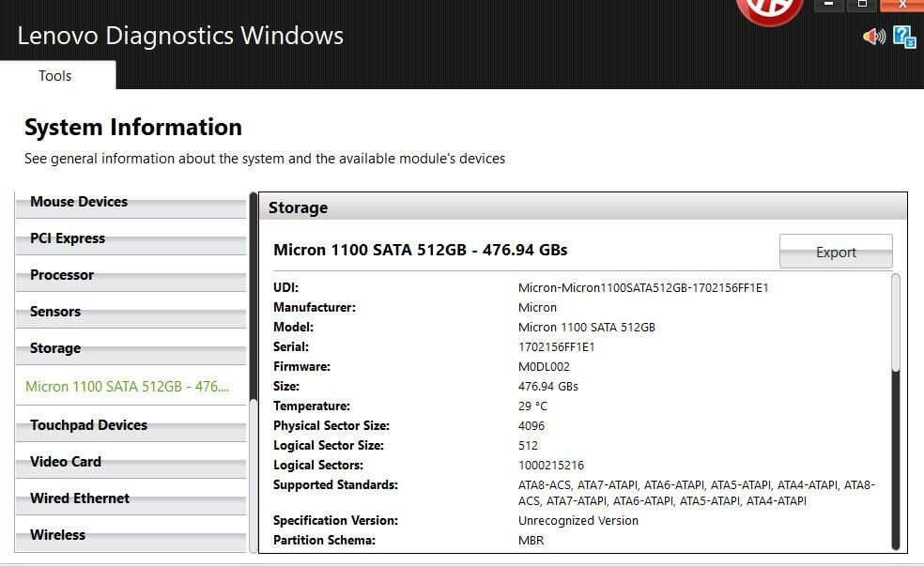The height and width of the screenshot is (567, 924).
Task: Click logical sectors value 1000215216
Action: pyautogui.click(x=551, y=465)
